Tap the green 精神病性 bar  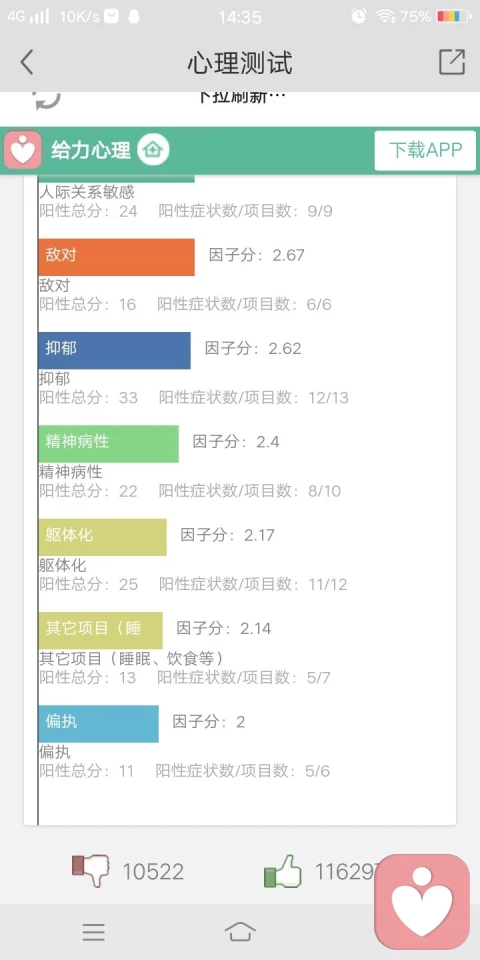click(108, 444)
